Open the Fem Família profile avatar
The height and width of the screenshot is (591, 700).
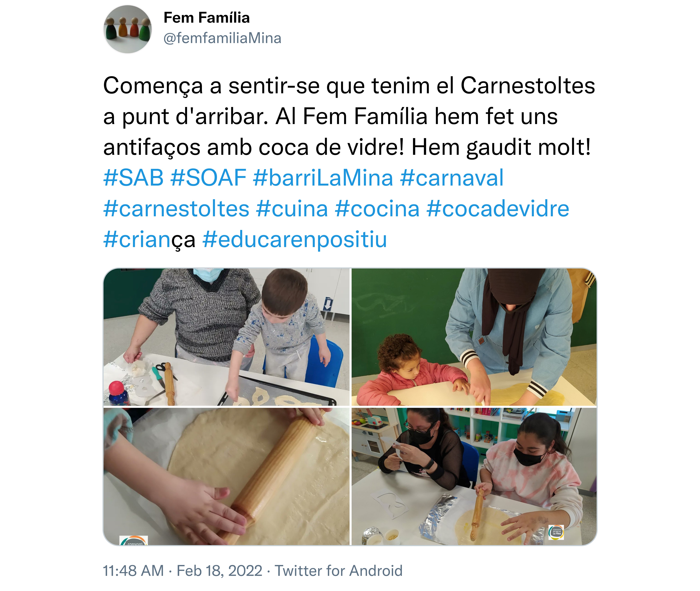click(127, 29)
